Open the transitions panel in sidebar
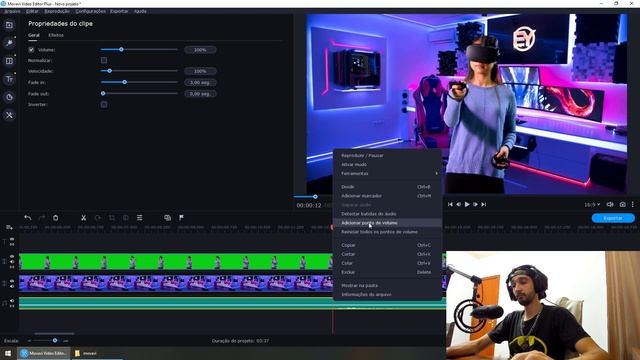The image size is (640, 360). click(9, 61)
